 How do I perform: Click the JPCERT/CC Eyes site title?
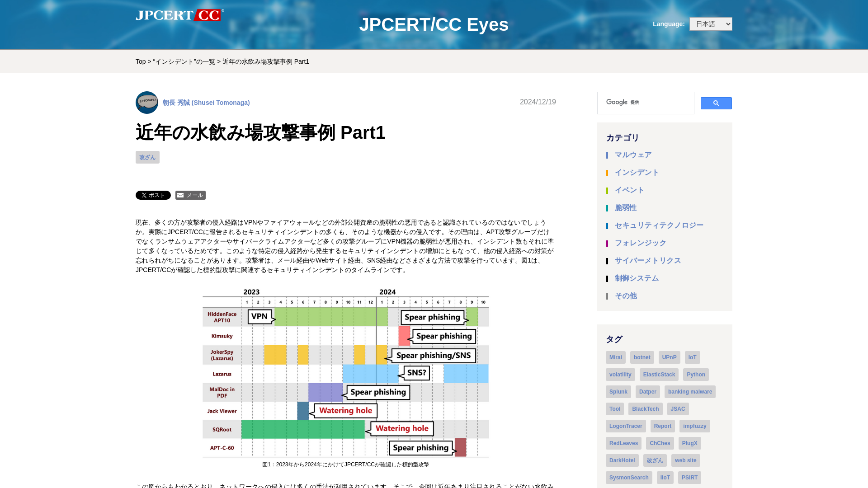click(x=434, y=24)
